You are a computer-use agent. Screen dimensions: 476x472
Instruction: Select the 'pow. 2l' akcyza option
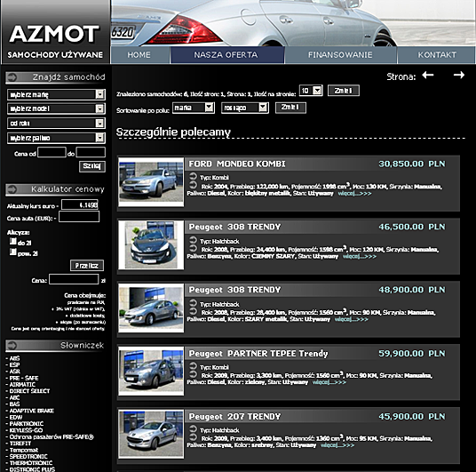[12, 252]
